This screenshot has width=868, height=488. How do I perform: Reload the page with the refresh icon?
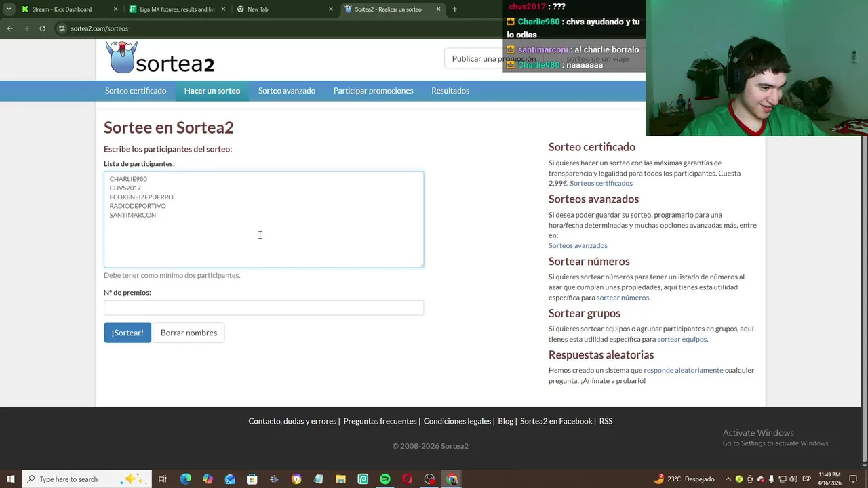42,28
